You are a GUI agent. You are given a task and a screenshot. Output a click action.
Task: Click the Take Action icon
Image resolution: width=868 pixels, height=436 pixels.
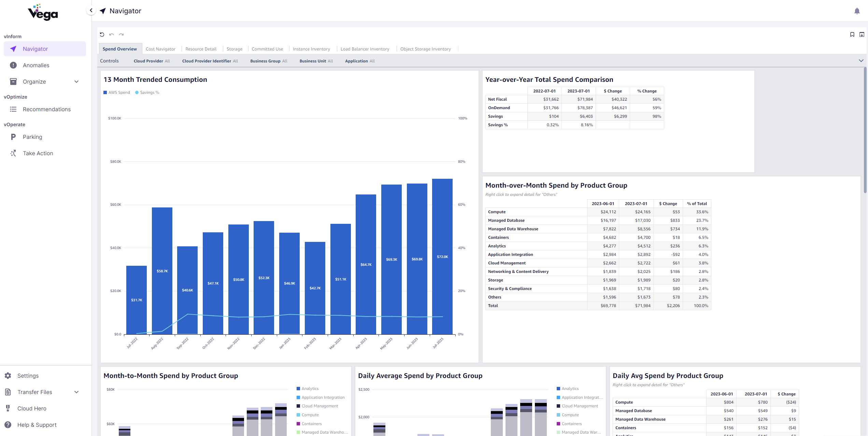[x=13, y=153]
